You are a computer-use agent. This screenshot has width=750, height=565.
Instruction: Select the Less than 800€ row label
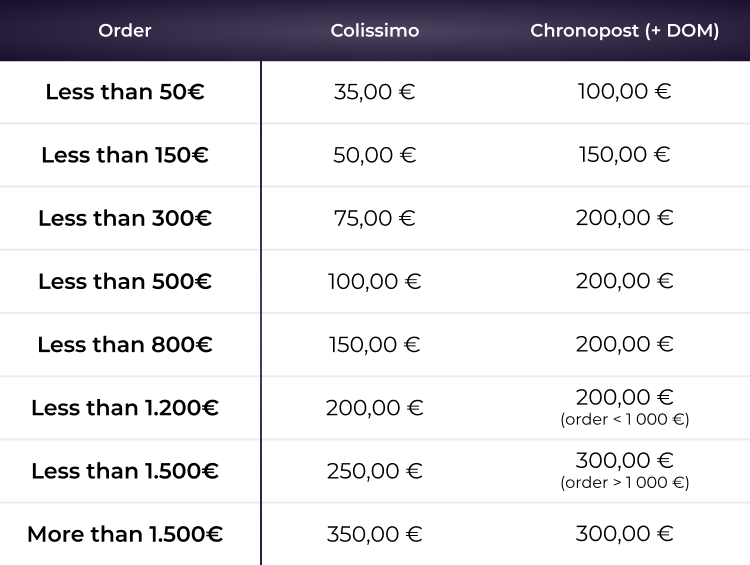pyautogui.click(x=125, y=344)
